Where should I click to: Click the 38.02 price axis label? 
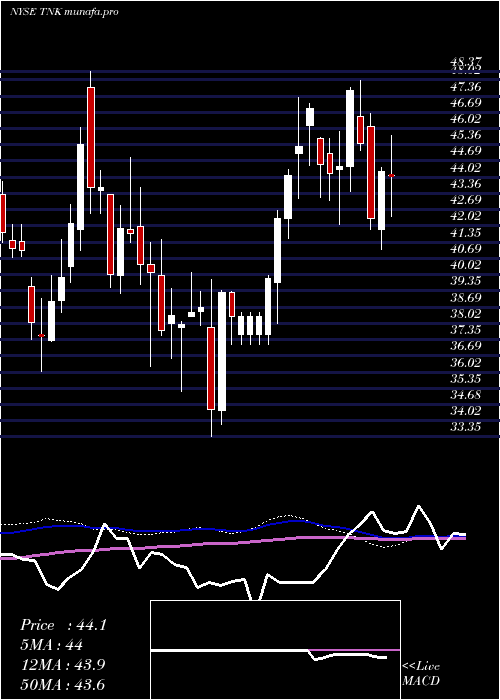coord(466,313)
